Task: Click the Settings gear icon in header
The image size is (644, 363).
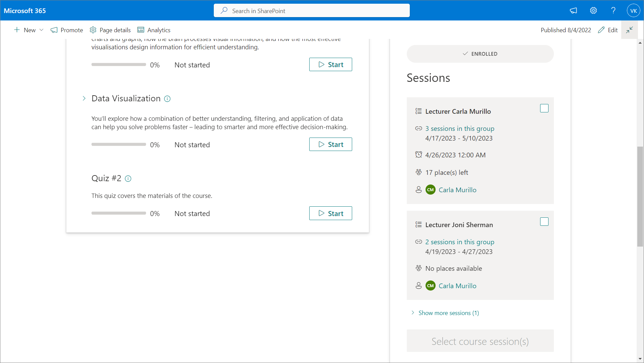Action: click(x=593, y=11)
